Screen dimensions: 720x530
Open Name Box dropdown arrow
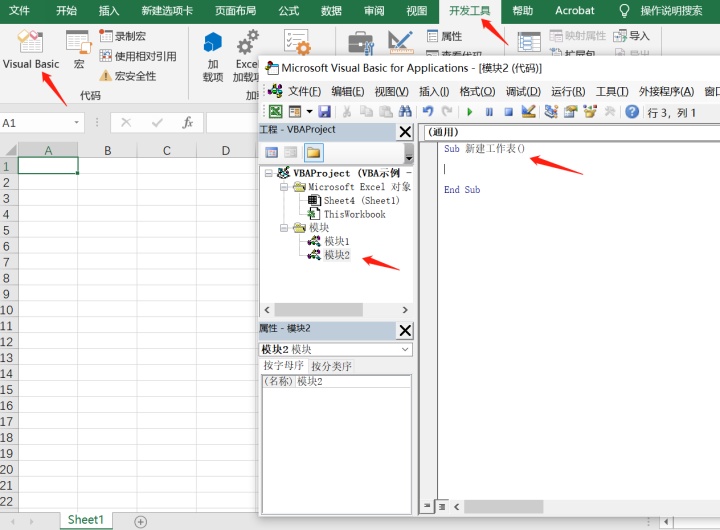[76, 123]
